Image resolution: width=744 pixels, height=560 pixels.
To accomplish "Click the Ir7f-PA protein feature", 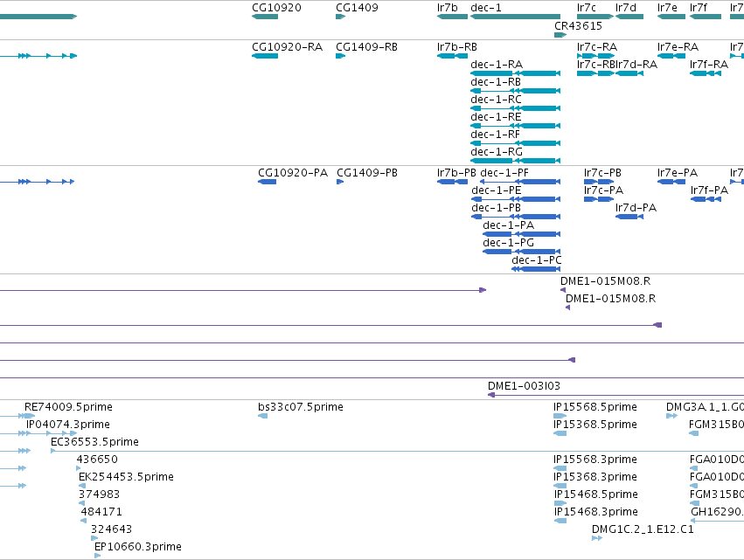I will tap(706, 199).
